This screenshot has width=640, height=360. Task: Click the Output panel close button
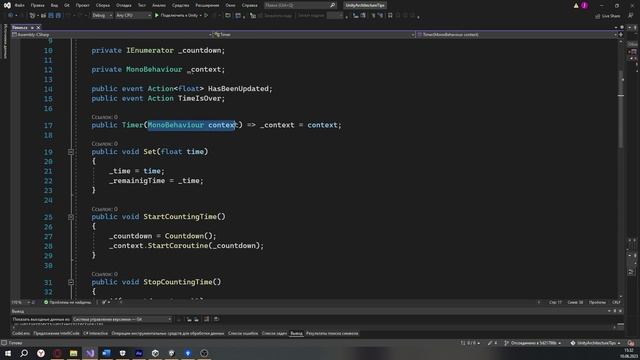pos(621,311)
